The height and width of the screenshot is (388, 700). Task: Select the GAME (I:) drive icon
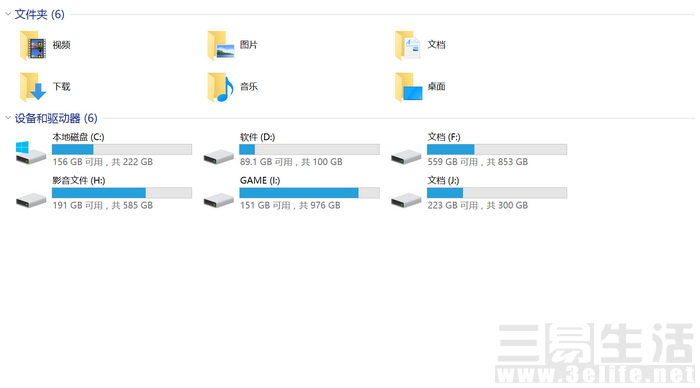point(219,200)
